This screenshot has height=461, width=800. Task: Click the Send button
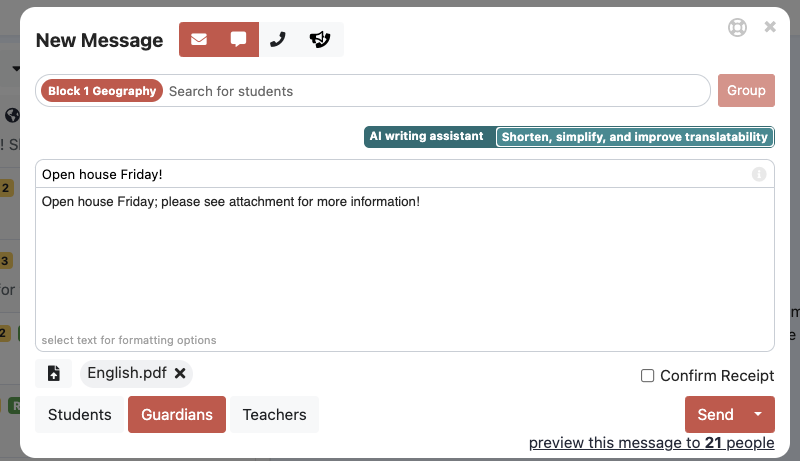(715, 415)
